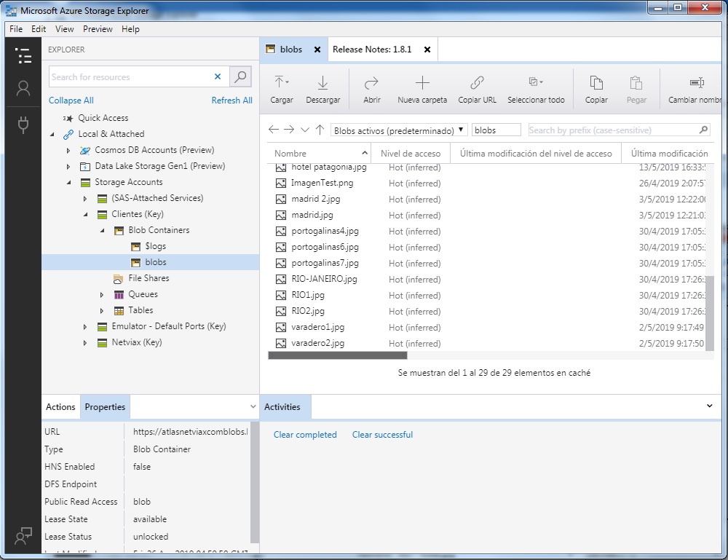Click the Pegar toolbar button

(636, 89)
